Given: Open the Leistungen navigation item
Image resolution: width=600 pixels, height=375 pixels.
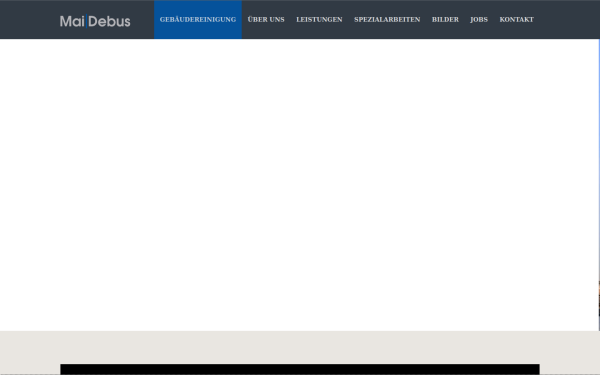Looking at the screenshot, I should pyautogui.click(x=319, y=20).
